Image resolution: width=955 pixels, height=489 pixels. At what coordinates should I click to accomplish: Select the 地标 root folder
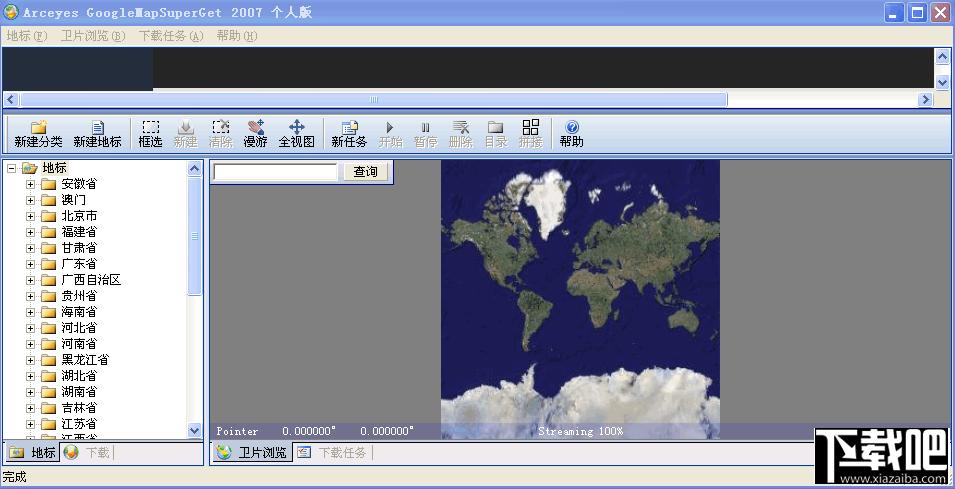click(x=45, y=167)
